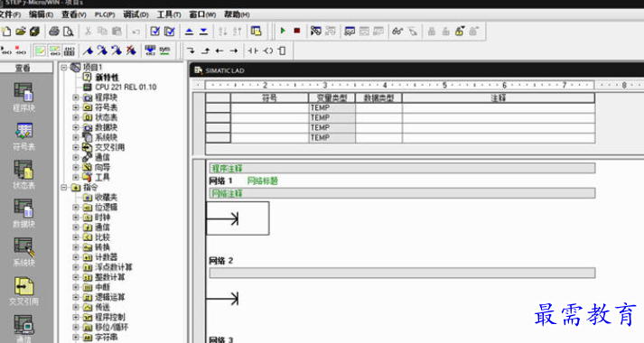This screenshot has width=644, height=343.
Task: Toggle program status monitoring icon
Action: click(315, 31)
